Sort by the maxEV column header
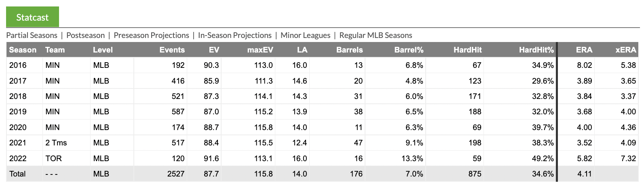This screenshot has width=644, height=187. point(260,50)
